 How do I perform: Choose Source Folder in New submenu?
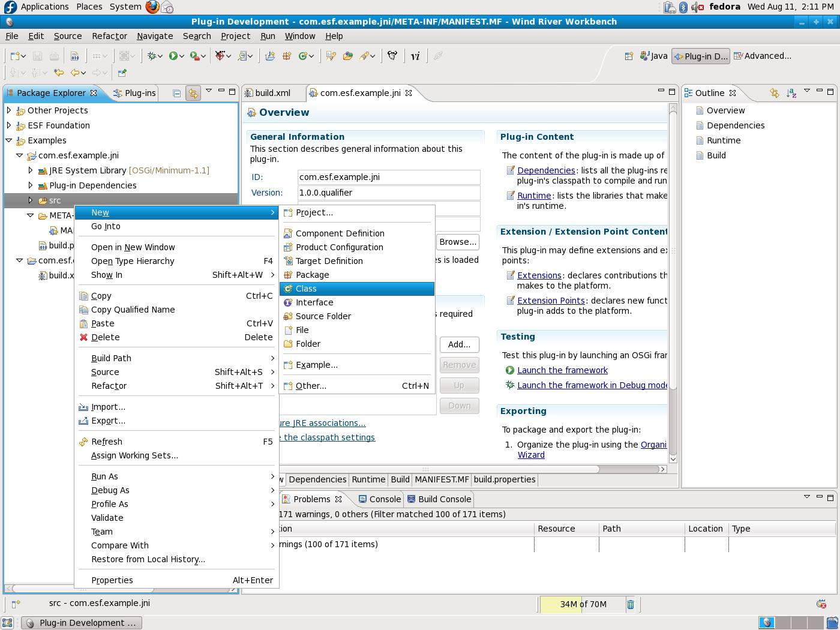pos(357,316)
